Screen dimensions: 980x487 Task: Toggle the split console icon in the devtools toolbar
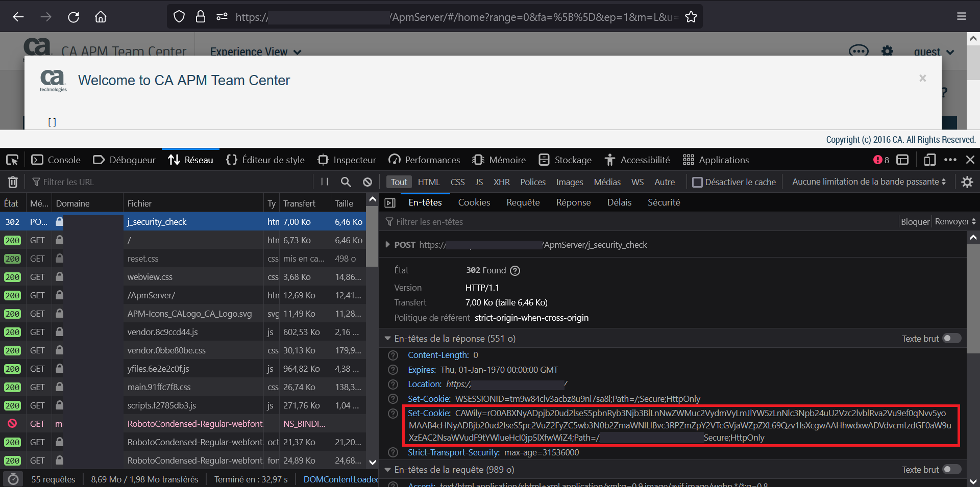pyautogui.click(x=902, y=160)
